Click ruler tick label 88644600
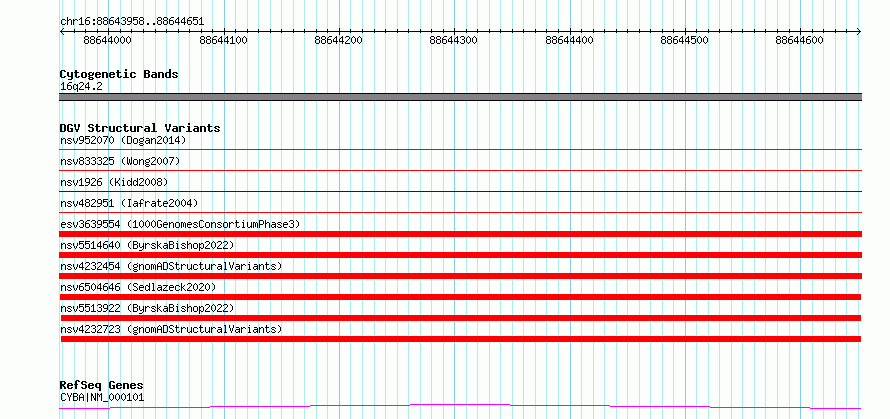The width and height of the screenshot is (890, 419). (x=799, y=40)
